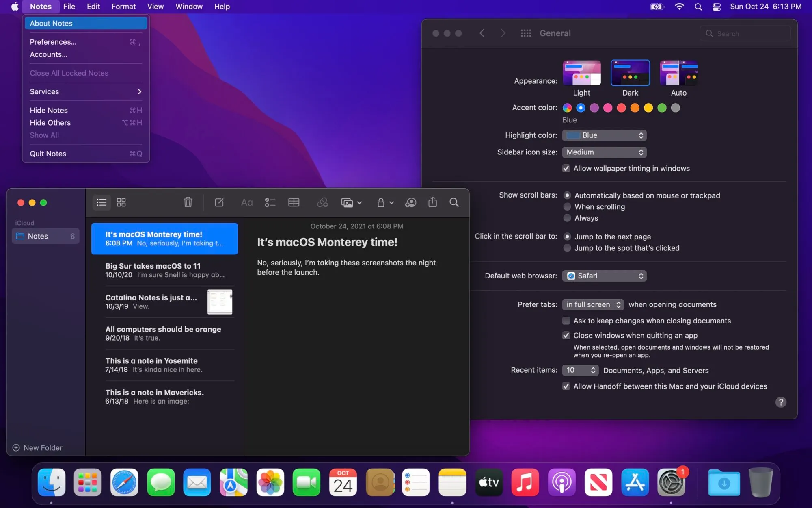Open the Format menu
812x508 pixels.
pyautogui.click(x=123, y=7)
